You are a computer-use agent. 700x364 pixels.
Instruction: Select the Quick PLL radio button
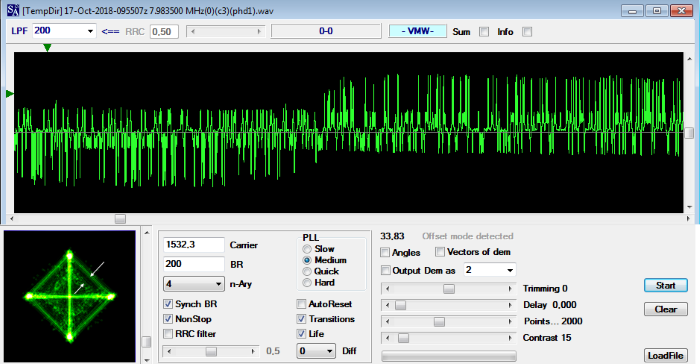click(307, 272)
